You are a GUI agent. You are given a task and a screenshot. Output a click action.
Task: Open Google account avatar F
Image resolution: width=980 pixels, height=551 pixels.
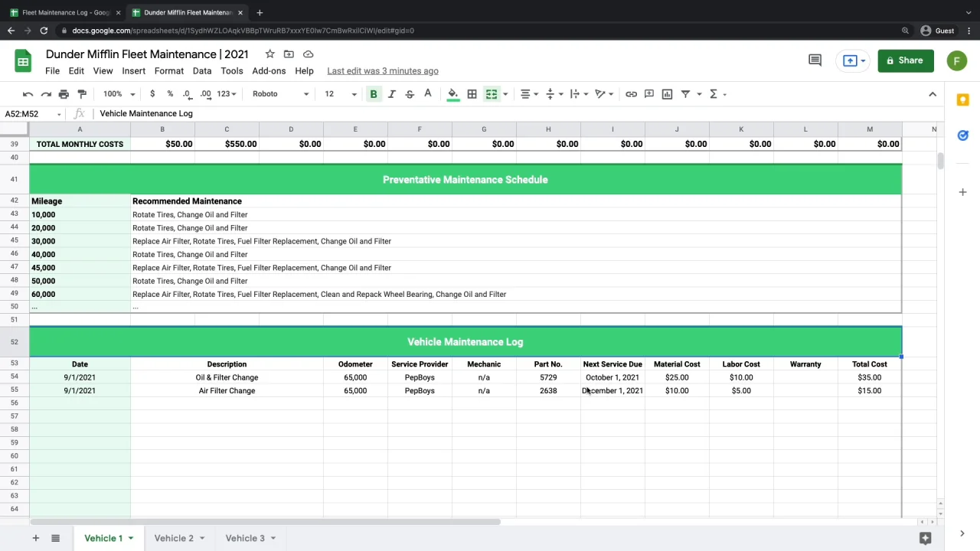pos(957,60)
